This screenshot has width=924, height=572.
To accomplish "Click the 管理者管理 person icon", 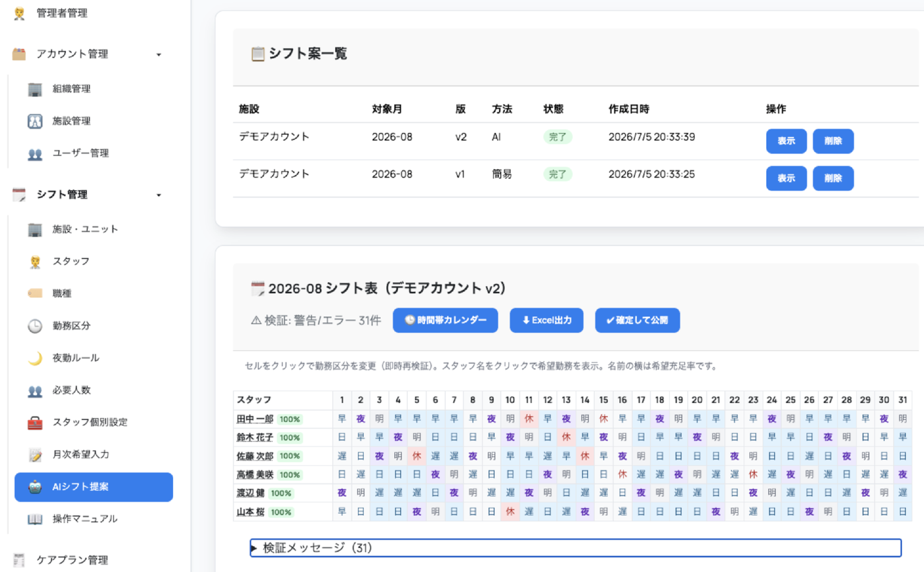I will 19,13.
